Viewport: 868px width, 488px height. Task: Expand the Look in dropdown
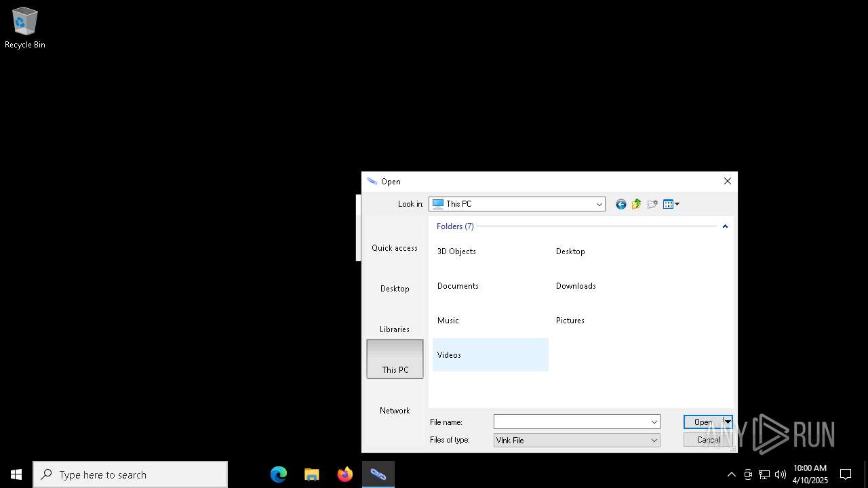pyautogui.click(x=599, y=204)
